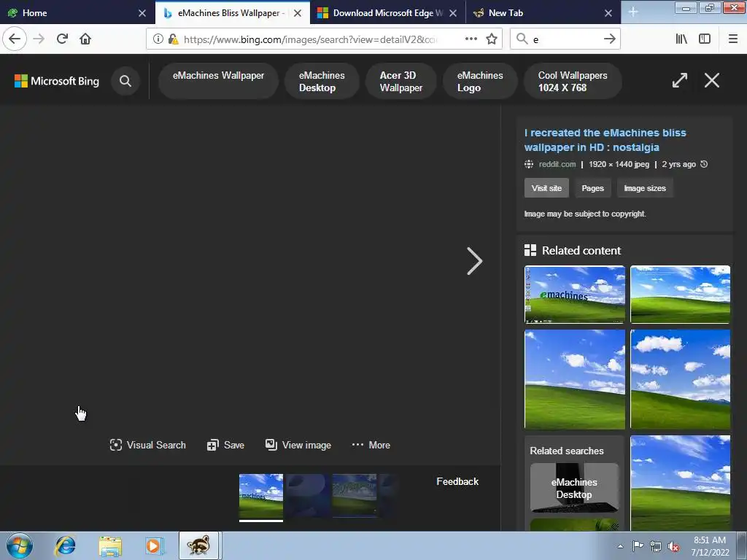747x560 pixels.
Task: Open the Pages button
Action: (x=592, y=188)
